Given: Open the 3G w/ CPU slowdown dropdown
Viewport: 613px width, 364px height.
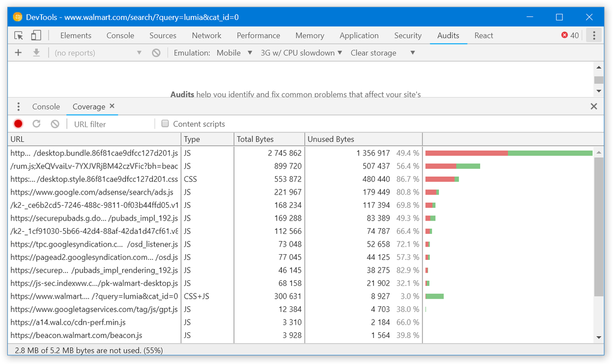Looking at the screenshot, I should click(301, 53).
